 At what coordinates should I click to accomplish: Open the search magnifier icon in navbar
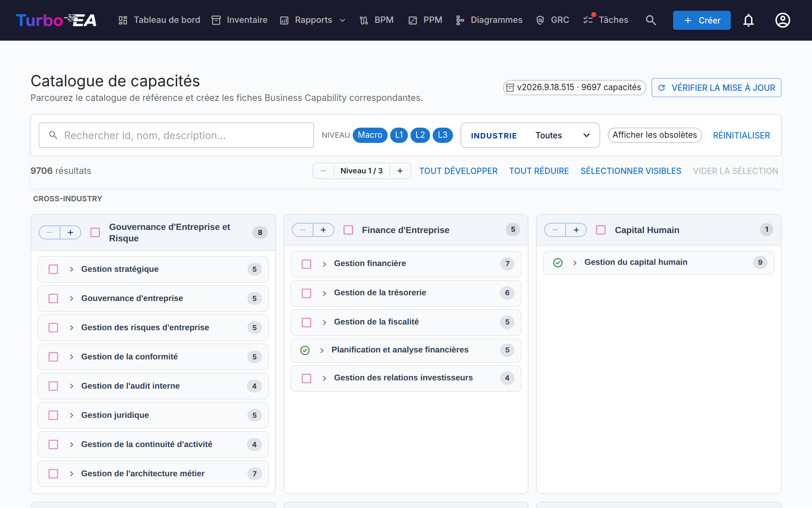point(651,20)
